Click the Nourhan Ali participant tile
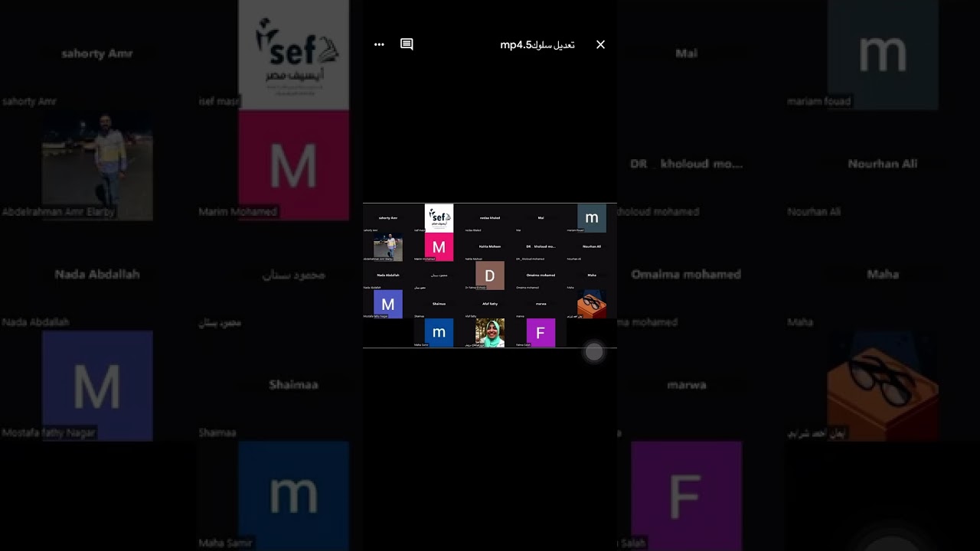Viewport: 980px width, 551px height. click(592, 247)
